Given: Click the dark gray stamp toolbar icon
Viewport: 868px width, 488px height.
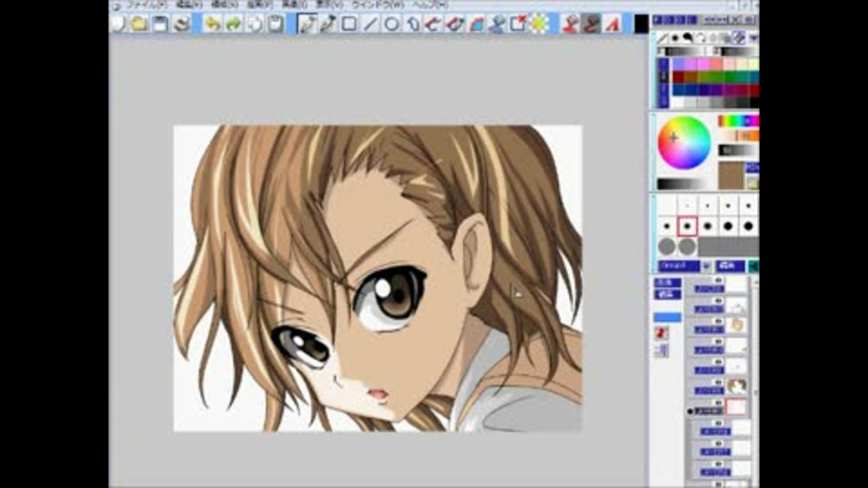Looking at the screenshot, I should pos(590,23).
